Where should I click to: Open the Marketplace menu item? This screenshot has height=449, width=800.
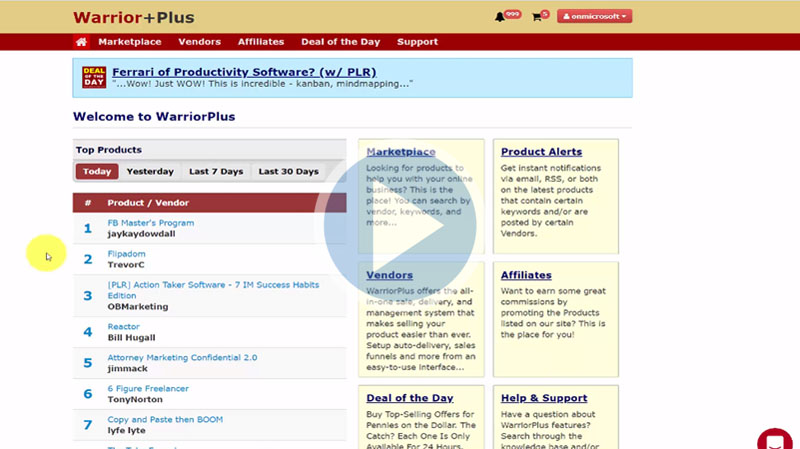(129, 42)
